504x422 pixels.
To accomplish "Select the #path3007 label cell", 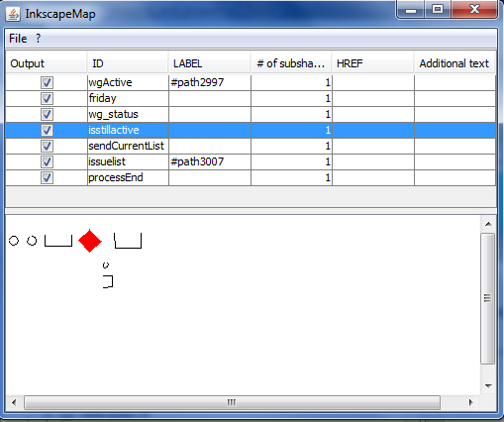I will [210, 161].
